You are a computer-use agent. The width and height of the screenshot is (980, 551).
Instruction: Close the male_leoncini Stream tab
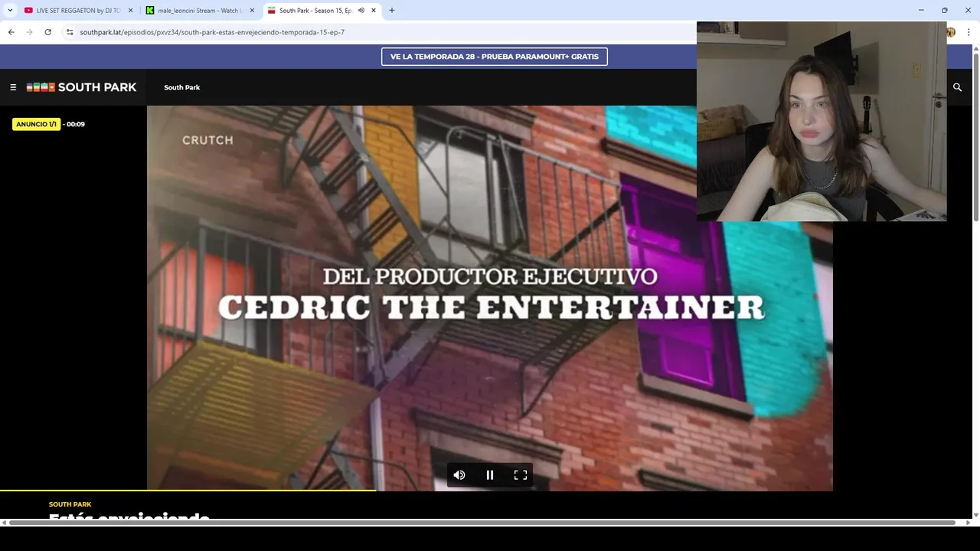[252, 11]
